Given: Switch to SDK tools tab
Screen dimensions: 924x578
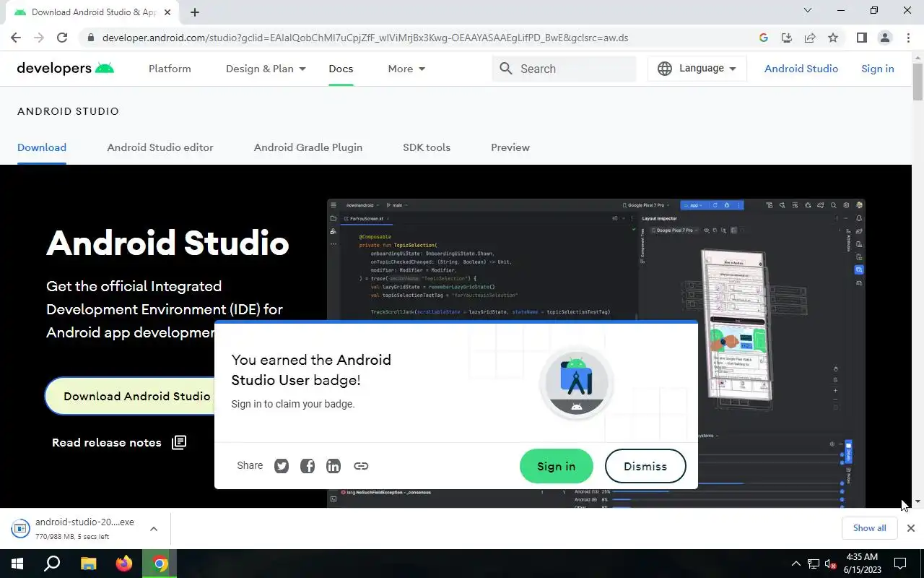Looking at the screenshot, I should pyautogui.click(x=427, y=147).
